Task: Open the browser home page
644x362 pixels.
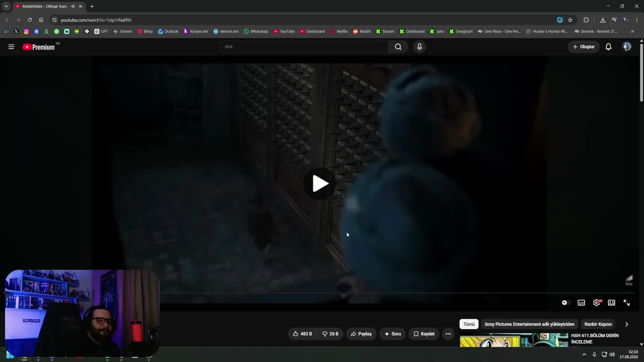Action: coord(41,20)
